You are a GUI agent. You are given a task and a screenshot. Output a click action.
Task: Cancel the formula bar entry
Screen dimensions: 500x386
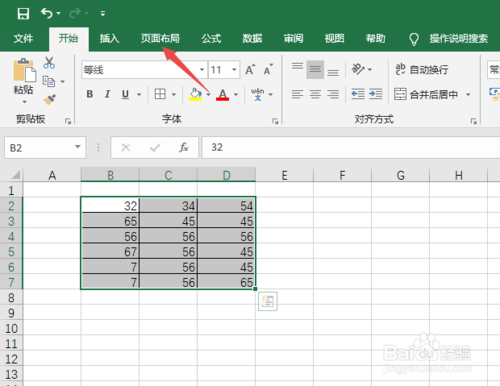[126, 147]
